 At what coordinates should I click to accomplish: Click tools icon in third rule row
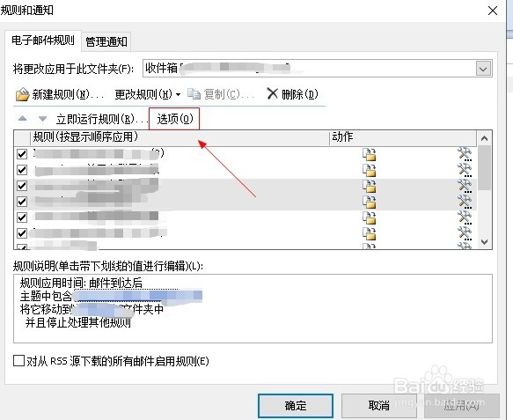click(465, 186)
